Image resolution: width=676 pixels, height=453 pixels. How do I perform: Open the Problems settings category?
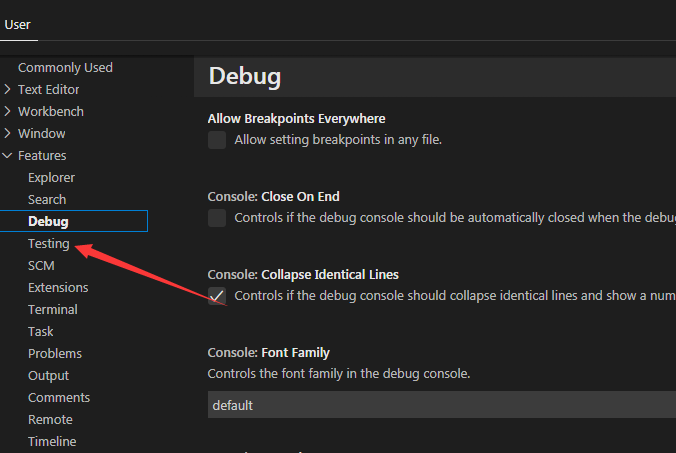[x=55, y=354]
